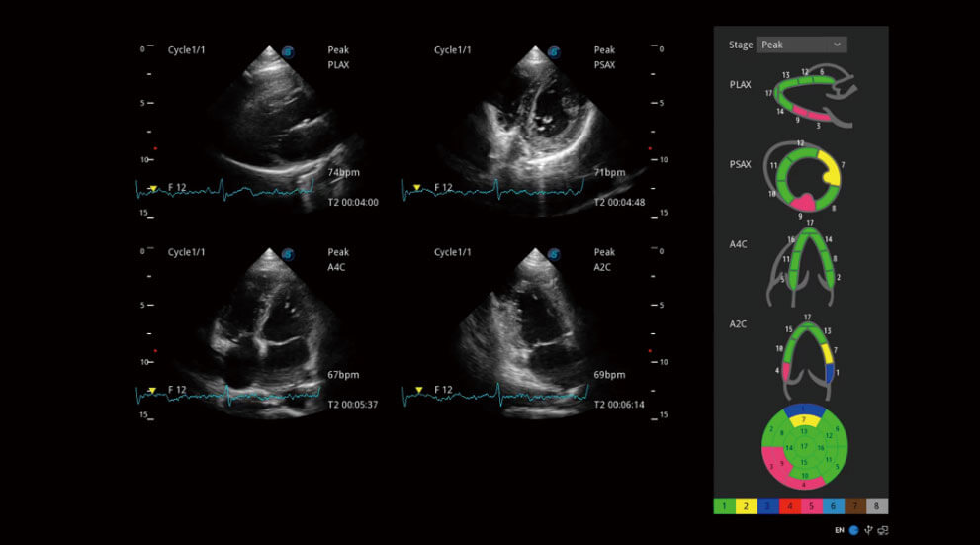980x545 pixels.
Task: Pick pink score 5 swatch
Action: click(812, 506)
